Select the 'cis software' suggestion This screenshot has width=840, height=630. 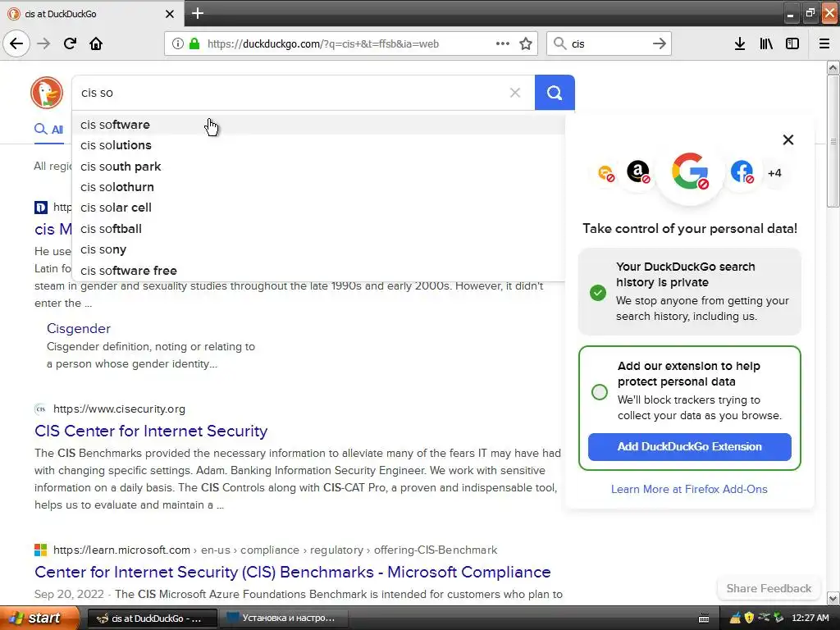115,125
